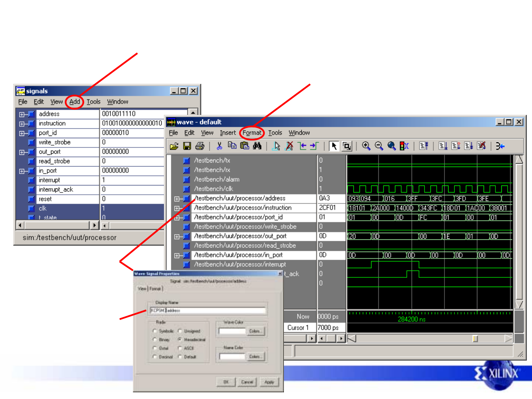This screenshot has height=399, width=532.
Task: Click OK in Wave Signal Properties dialog
Action: [226, 382]
